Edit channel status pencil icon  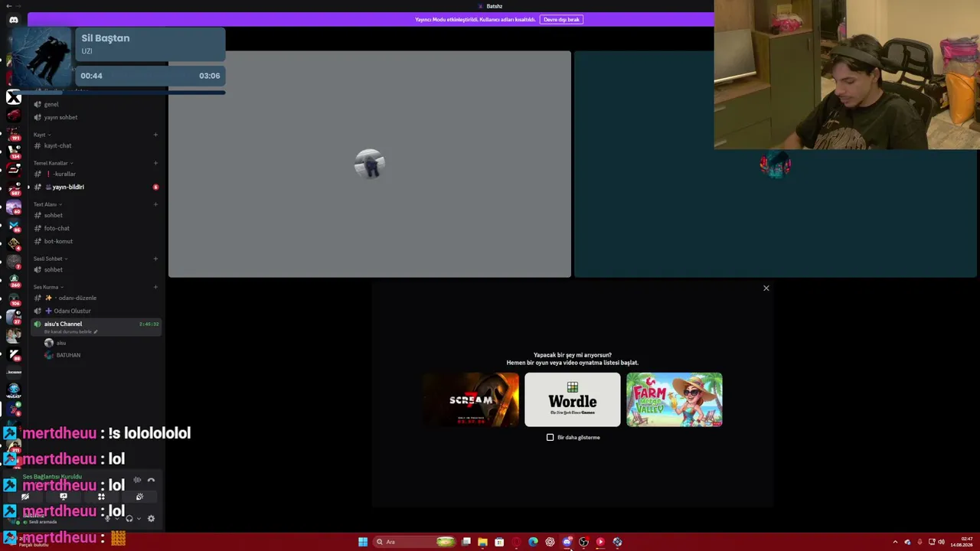pyautogui.click(x=96, y=332)
